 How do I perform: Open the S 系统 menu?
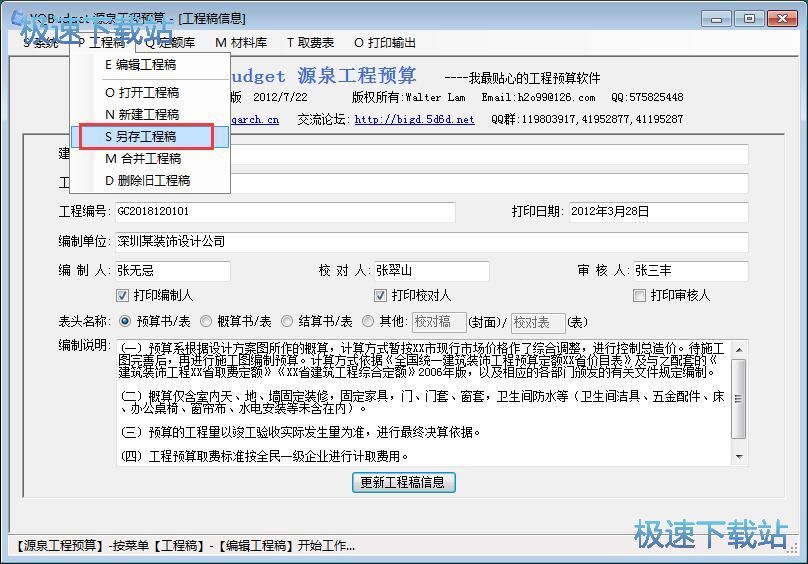coord(41,42)
